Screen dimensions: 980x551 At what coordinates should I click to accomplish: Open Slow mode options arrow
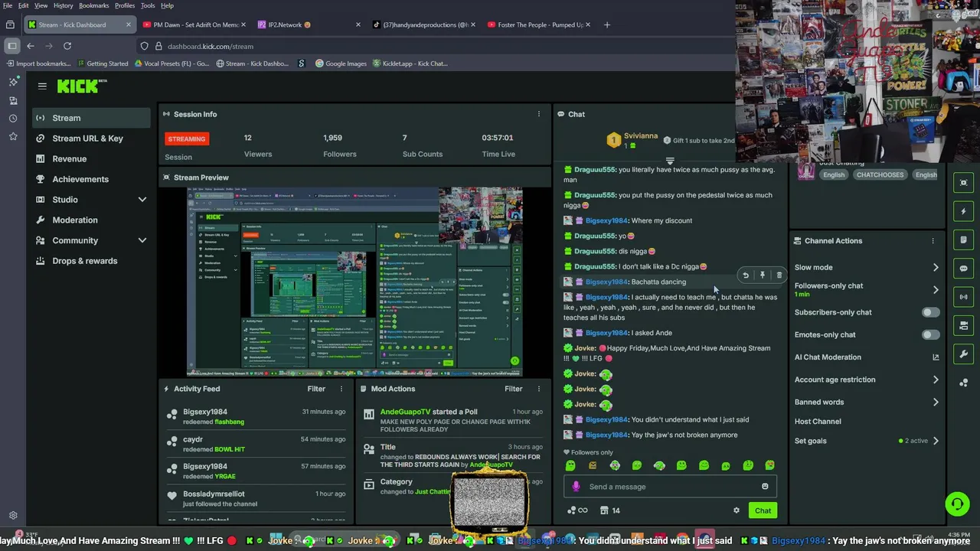(x=935, y=268)
